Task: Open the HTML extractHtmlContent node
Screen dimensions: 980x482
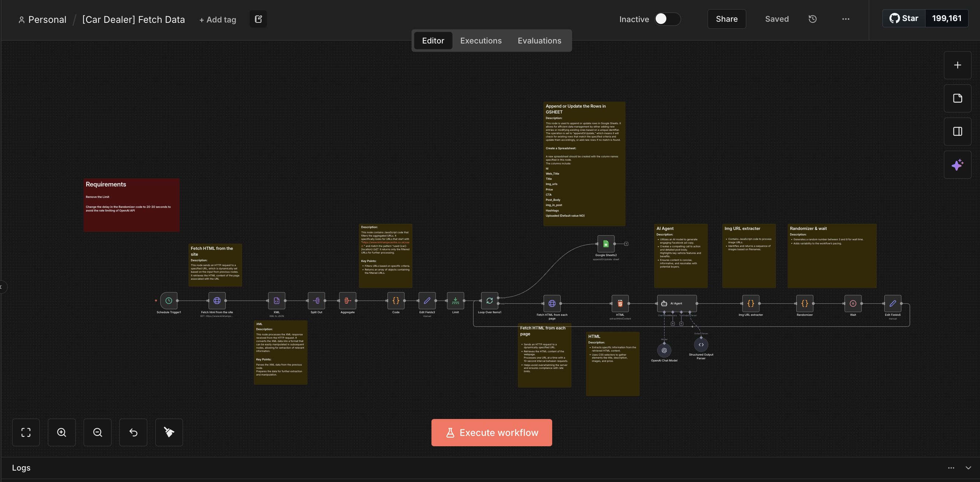Action: [620, 303]
